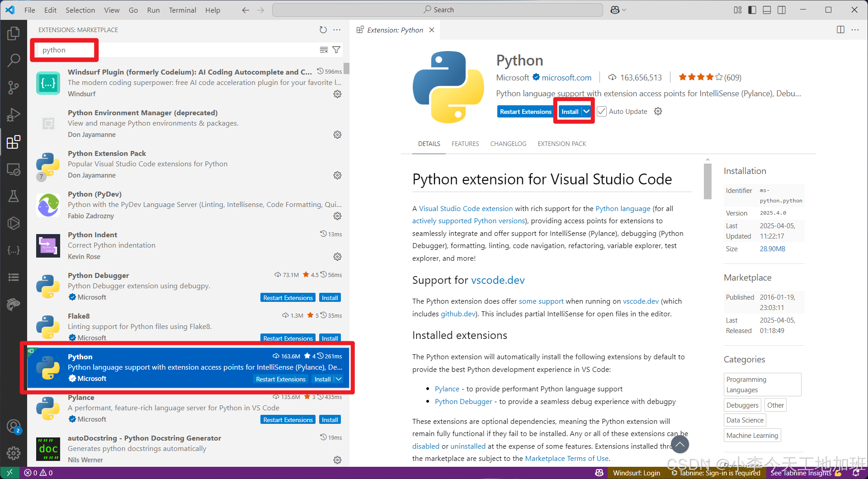Refresh the extensions marketplace list
Viewport: 868px width, 479px height.
(x=323, y=30)
